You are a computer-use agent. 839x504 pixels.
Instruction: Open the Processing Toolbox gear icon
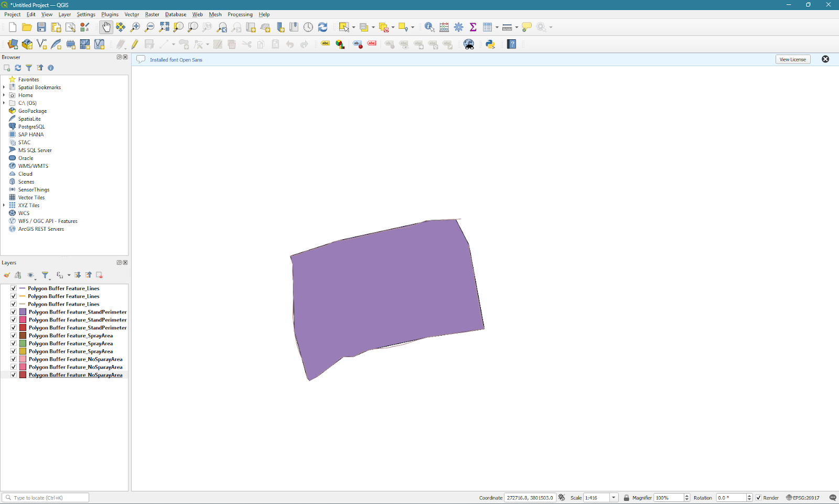459,27
